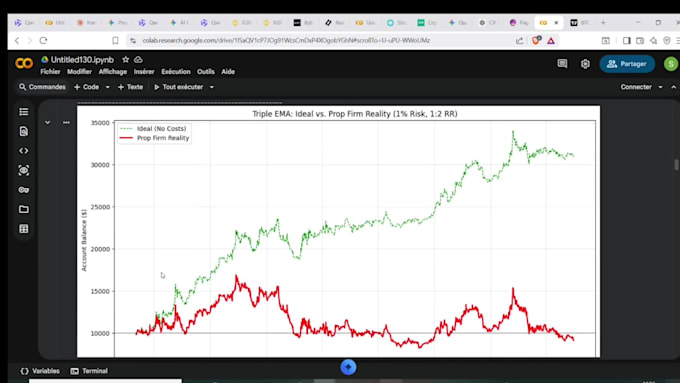The width and height of the screenshot is (680, 383).
Task: Open the code snippets sidebar panel
Action: [x=24, y=151]
